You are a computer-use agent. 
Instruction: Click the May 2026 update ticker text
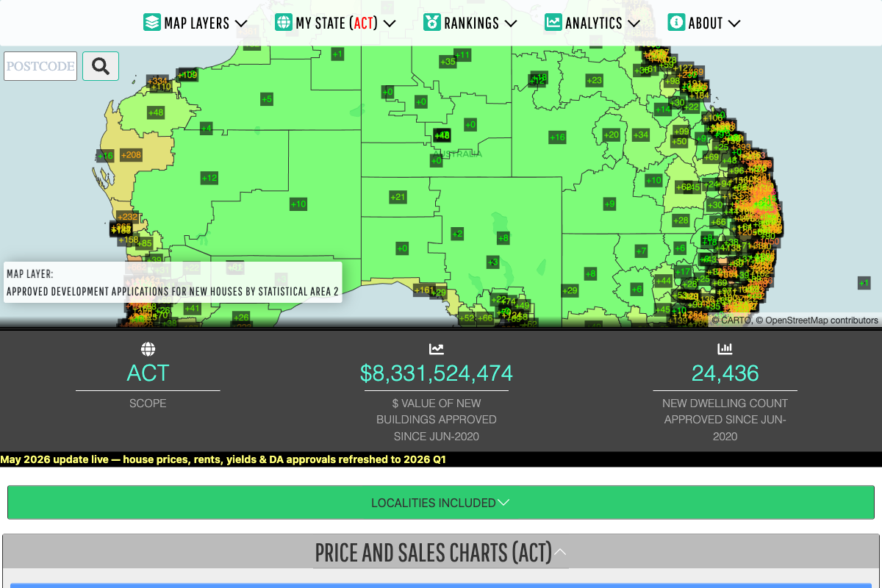point(223,459)
